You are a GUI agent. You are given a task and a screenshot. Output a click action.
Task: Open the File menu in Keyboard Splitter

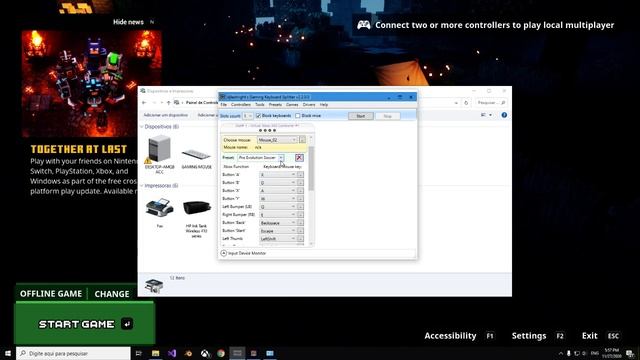[x=224, y=105]
